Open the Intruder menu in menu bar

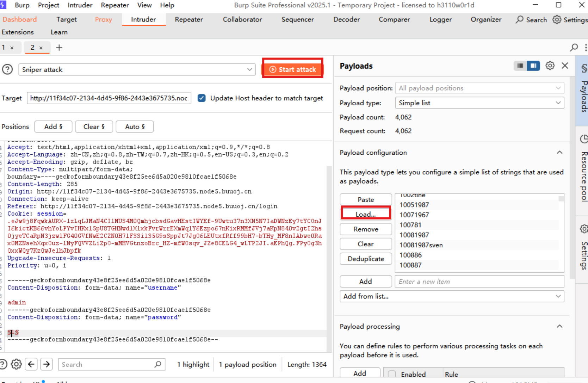point(80,5)
